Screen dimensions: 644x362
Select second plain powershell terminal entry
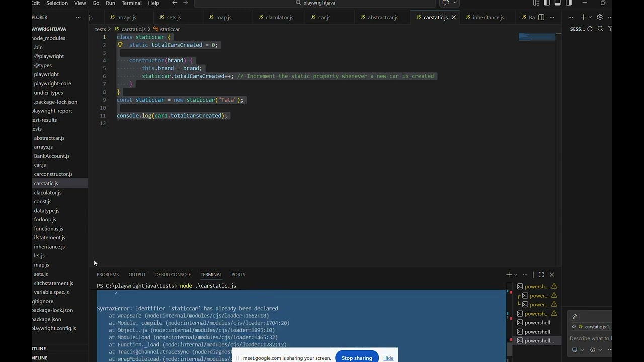point(536,332)
